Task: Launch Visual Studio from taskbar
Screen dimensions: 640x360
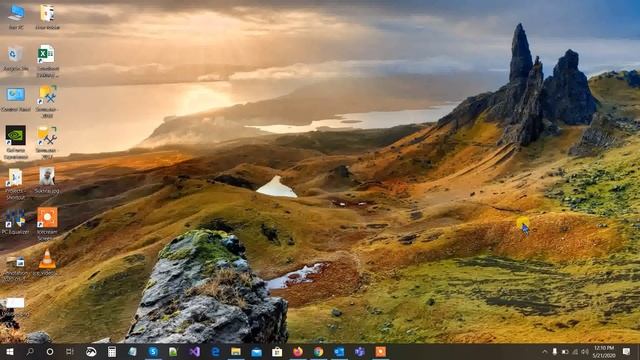Action: tap(194, 351)
